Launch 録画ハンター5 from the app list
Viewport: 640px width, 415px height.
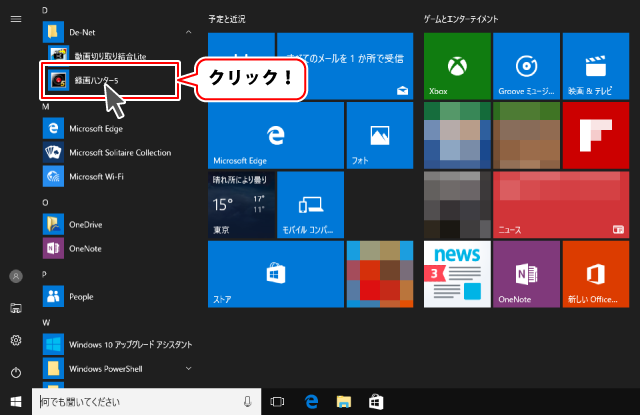pyautogui.click(x=110, y=80)
